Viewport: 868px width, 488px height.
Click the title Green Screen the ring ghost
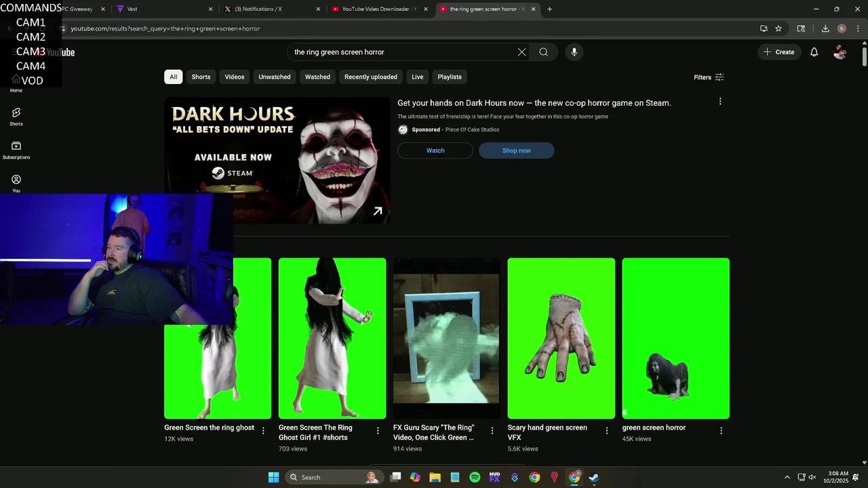coord(209,428)
